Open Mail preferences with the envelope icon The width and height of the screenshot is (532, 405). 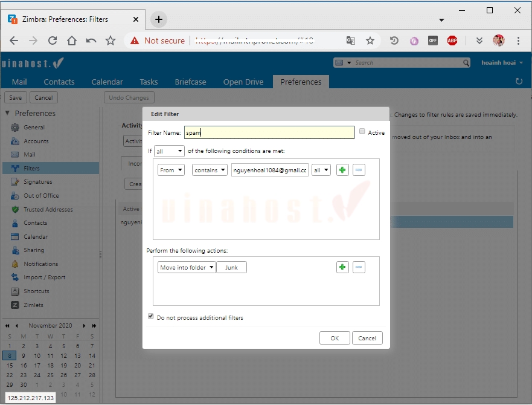pos(15,155)
